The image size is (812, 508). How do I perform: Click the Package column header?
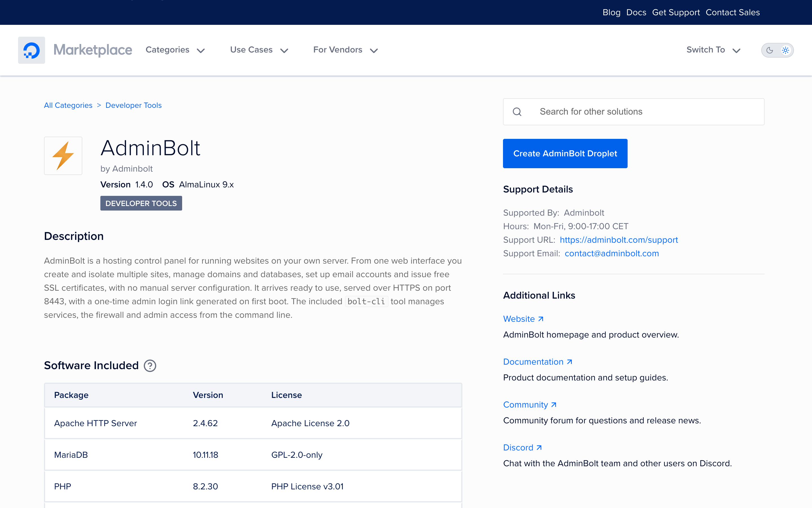[71, 395]
